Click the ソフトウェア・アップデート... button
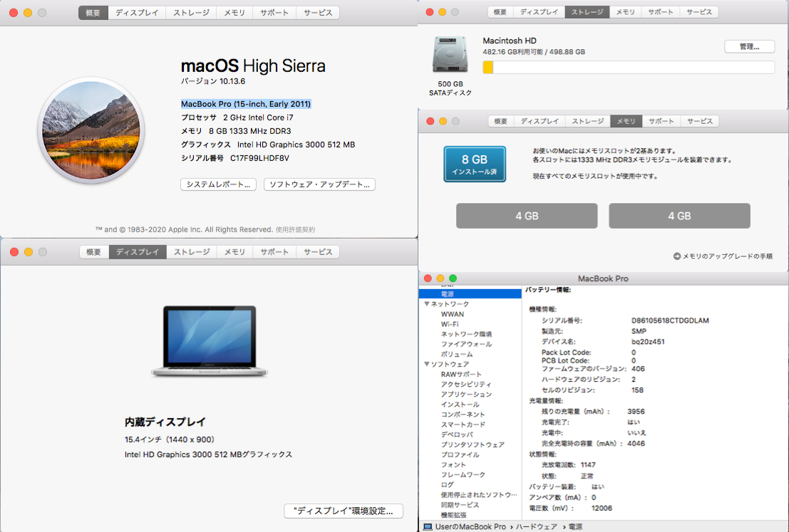Image resolution: width=789 pixels, height=532 pixels. pyautogui.click(x=319, y=184)
